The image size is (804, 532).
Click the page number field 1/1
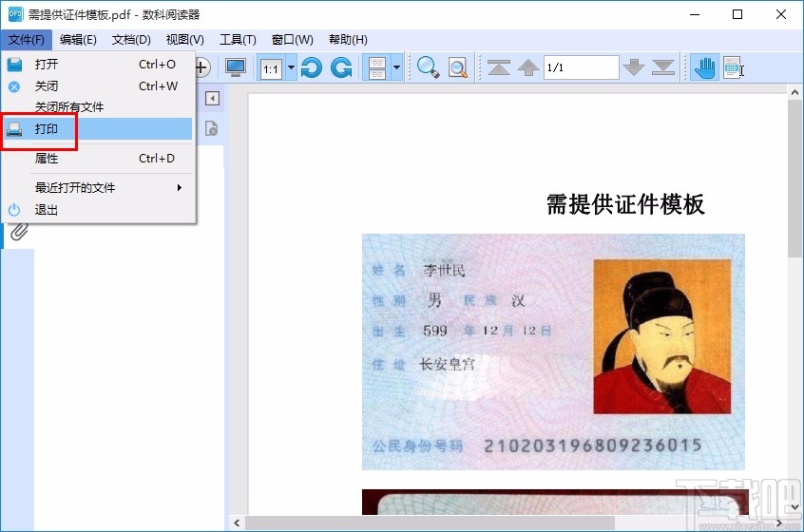coord(581,67)
